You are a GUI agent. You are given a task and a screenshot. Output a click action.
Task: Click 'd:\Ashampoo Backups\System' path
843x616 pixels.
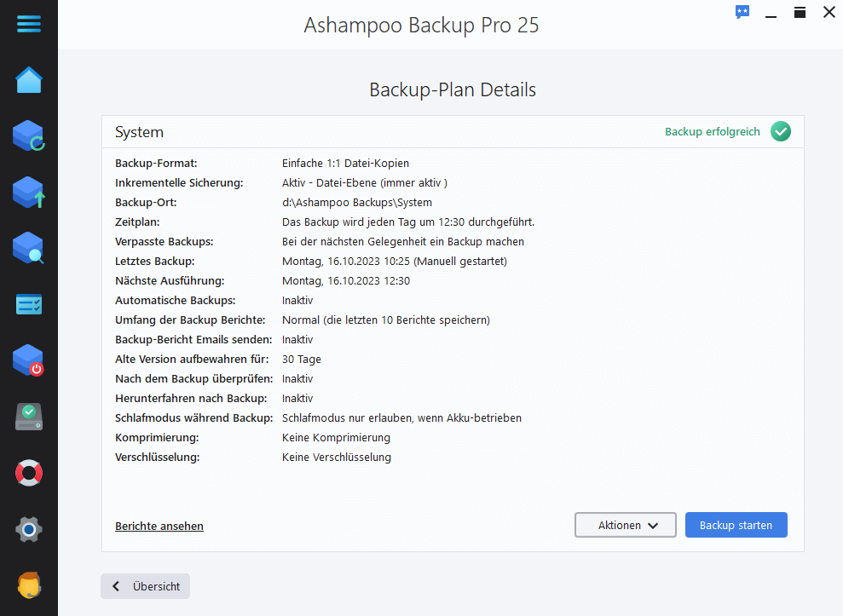click(357, 203)
